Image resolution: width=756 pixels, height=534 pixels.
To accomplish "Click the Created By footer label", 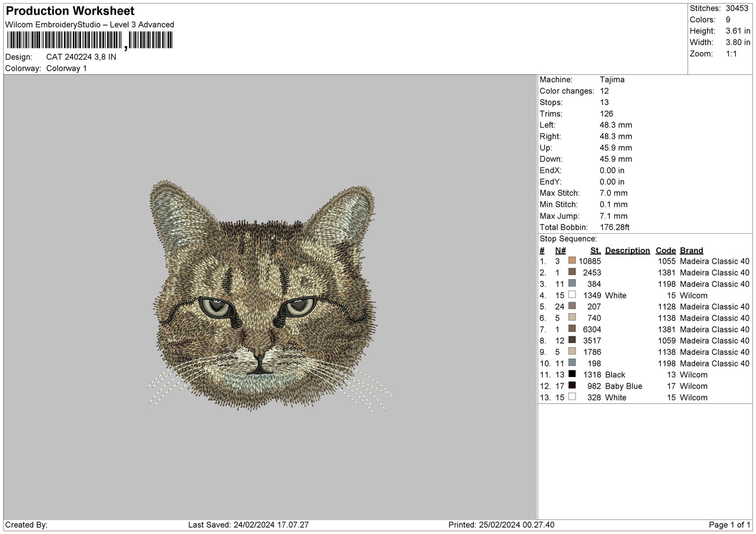I will coord(26,525).
